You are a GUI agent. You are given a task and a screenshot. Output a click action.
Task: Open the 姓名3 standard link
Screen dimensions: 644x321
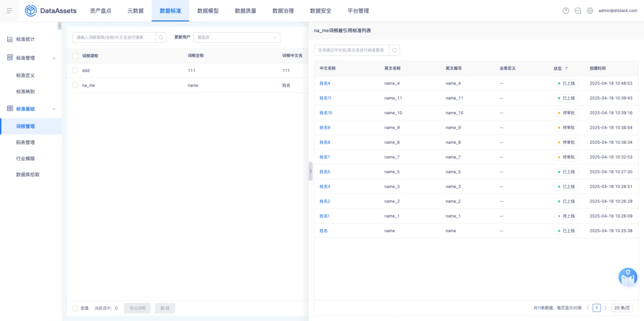(x=325, y=187)
